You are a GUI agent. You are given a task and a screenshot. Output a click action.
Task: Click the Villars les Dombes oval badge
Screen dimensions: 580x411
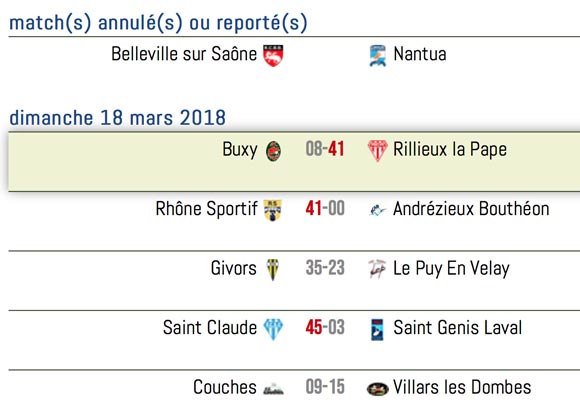click(377, 389)
